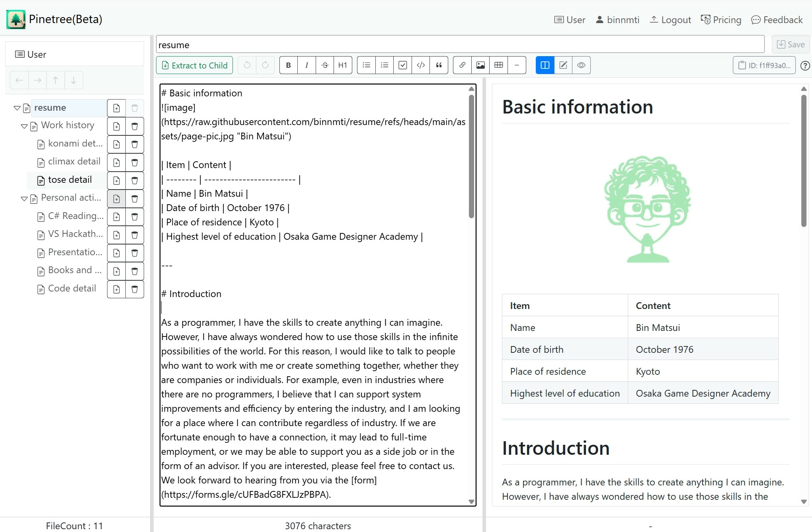Click the Extract to Child button
Viewport: 812px width, 532px height.
[194, 65]
